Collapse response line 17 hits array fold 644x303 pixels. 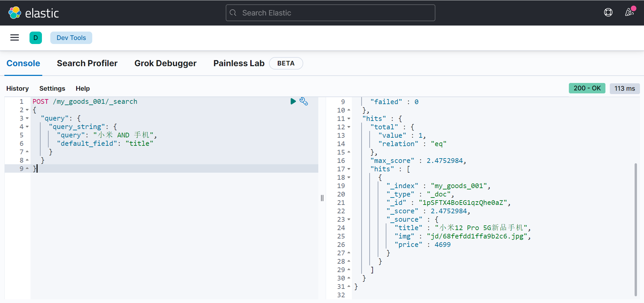click(x=349, y=169)
